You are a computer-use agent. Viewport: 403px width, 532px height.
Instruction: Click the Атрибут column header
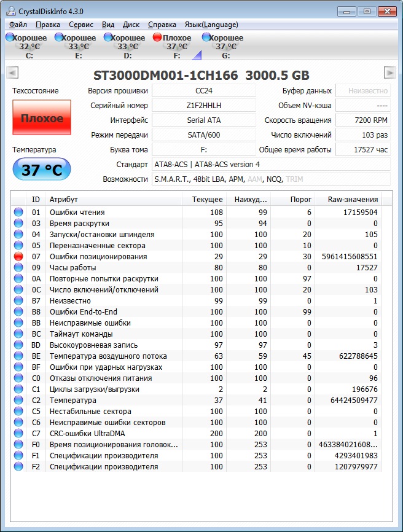(114, 200)
